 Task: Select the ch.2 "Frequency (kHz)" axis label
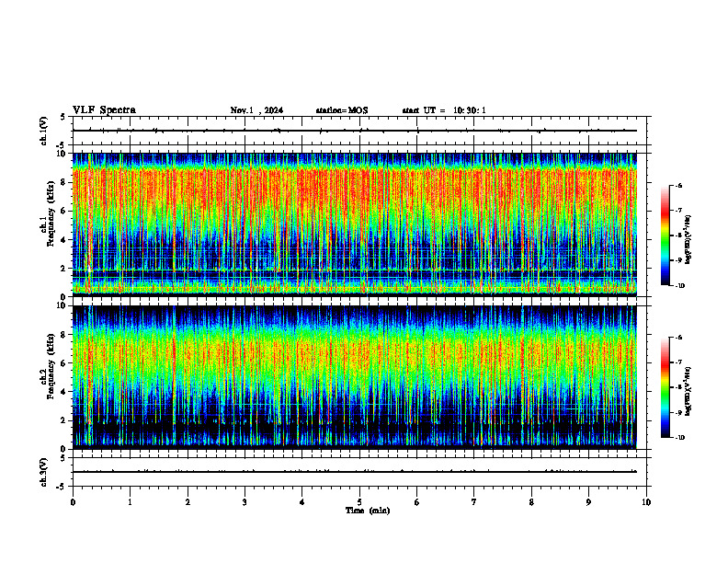pyautogui.click(x=51, y=366)
